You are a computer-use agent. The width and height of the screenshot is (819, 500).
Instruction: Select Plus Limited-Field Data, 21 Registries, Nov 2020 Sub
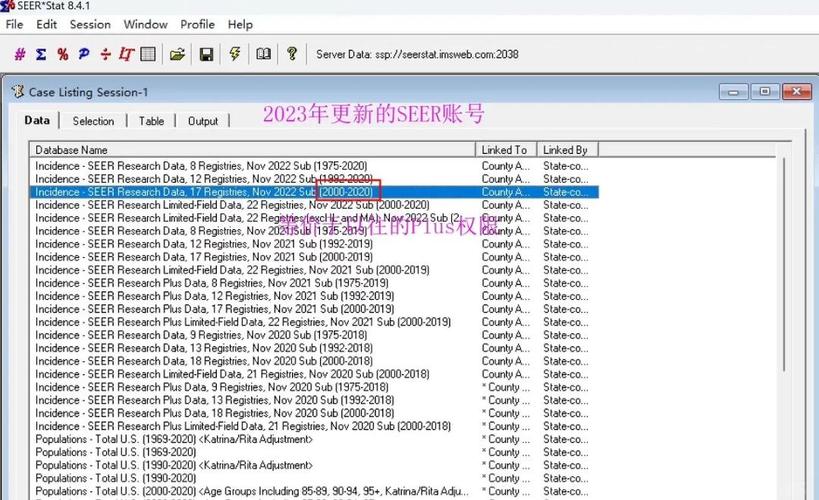coord(243,426)
